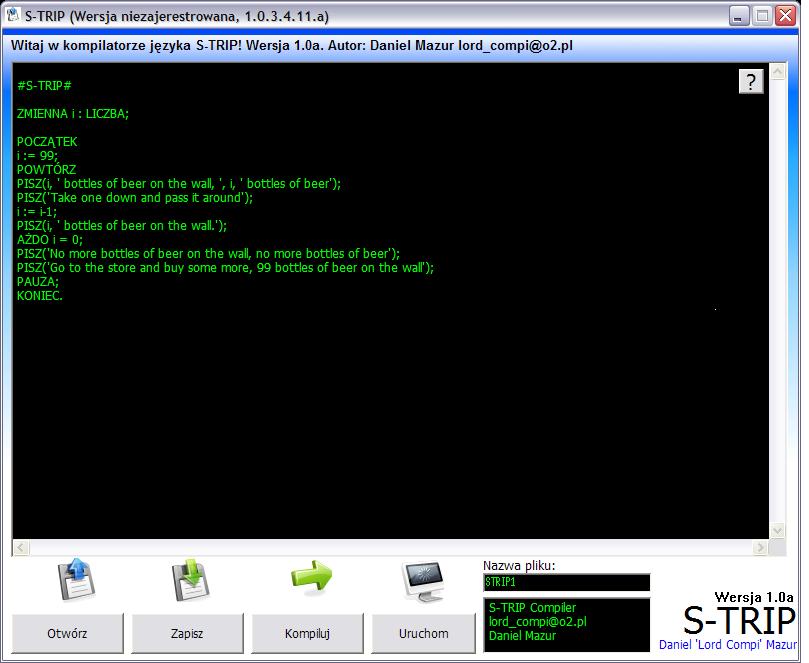
Task: Click the computer monitor run icon
Action: pyautogui.click(x=424, y=580)
